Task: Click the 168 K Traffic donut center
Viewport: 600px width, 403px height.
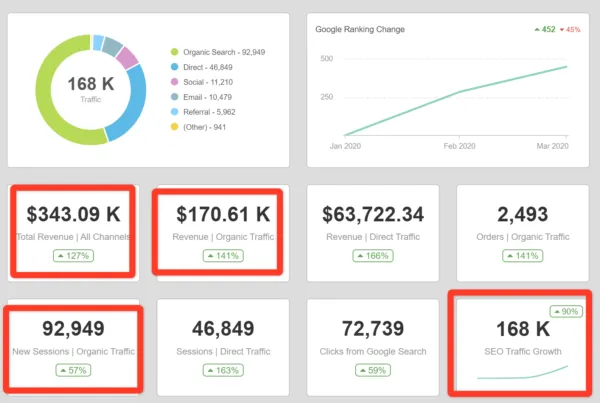Action: pos(90,89)
